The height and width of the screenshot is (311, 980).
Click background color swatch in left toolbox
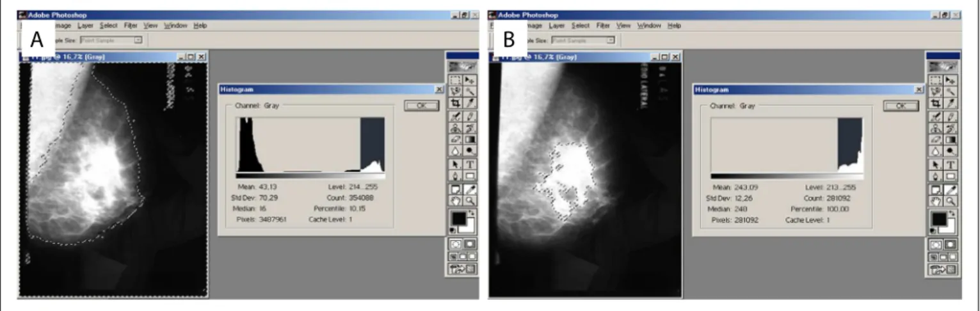(470, 228)
